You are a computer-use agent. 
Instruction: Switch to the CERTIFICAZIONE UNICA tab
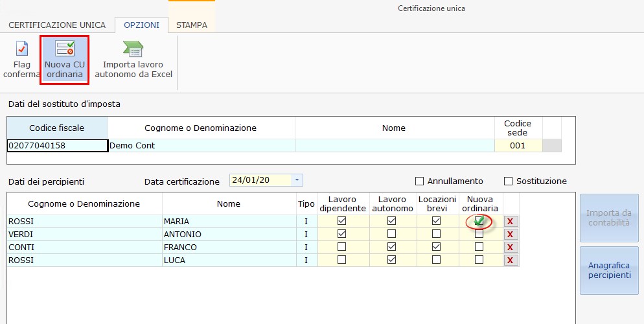pos(57,25)
